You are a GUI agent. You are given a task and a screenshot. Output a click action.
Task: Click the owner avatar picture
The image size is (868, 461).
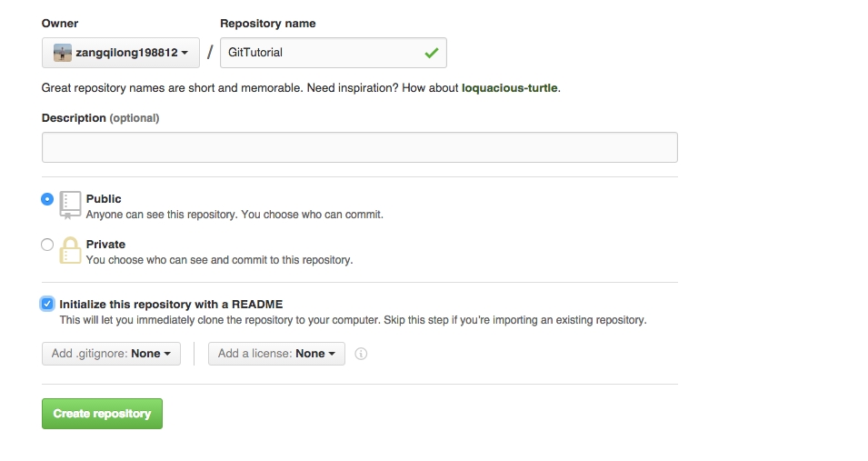[x=62, y=53]
